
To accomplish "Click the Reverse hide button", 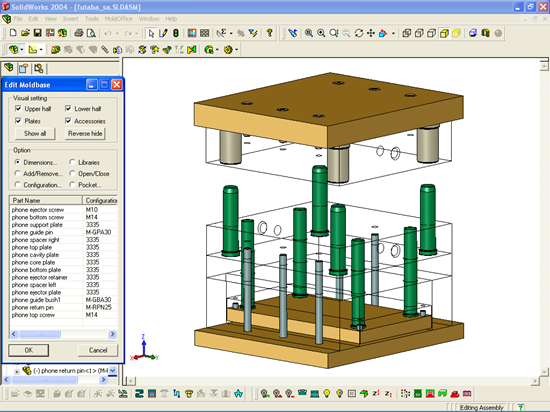I will tap(85, 134).
